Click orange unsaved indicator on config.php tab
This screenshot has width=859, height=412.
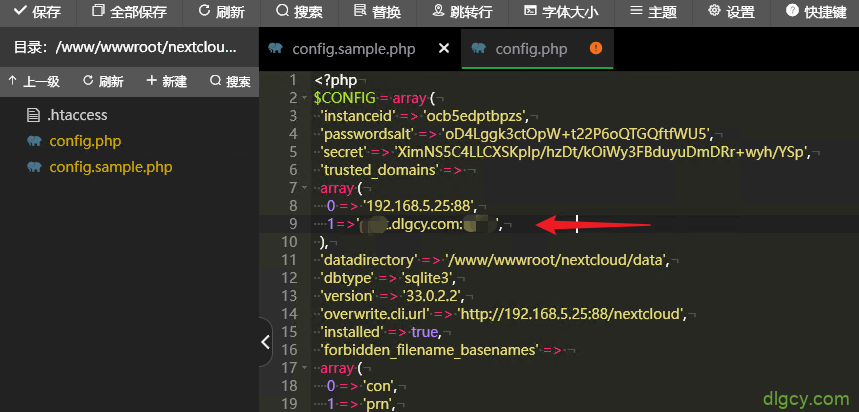pyautogui.click(x=596, y=48)
